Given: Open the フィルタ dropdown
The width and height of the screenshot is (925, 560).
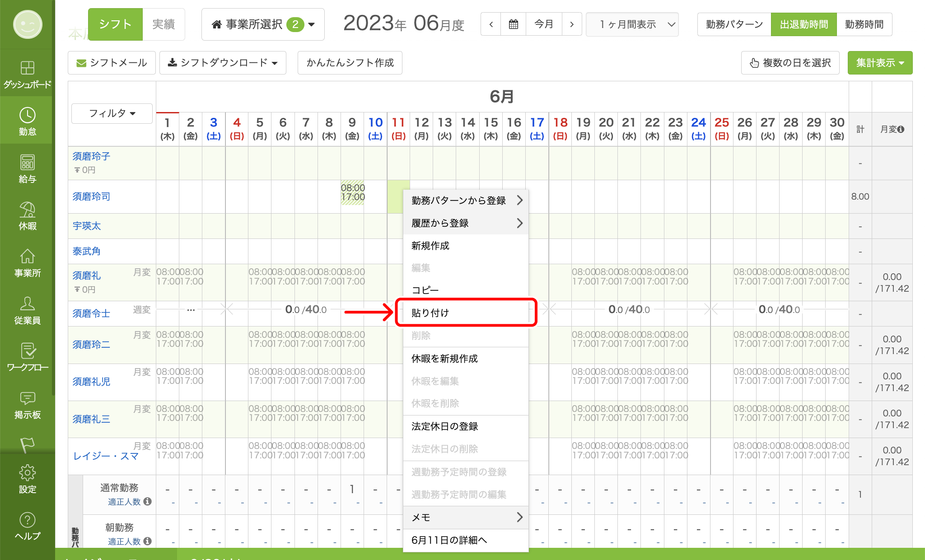Looking at the screenshot, I should tap(112, 113).
